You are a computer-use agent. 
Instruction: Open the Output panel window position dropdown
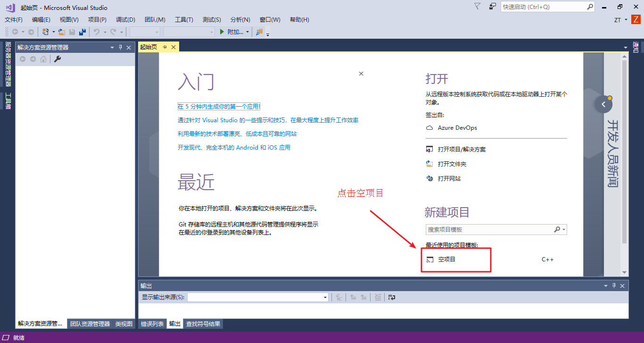606,286
